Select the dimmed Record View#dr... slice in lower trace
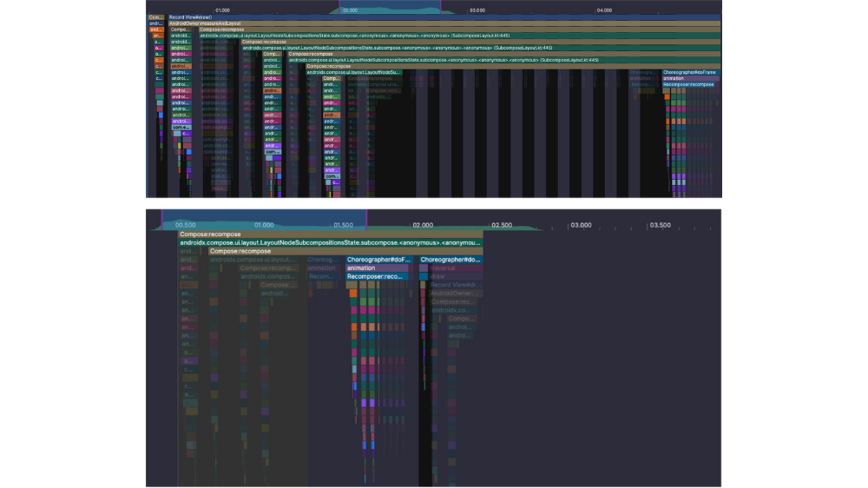The image size is (868, 488). click(455, 285)
